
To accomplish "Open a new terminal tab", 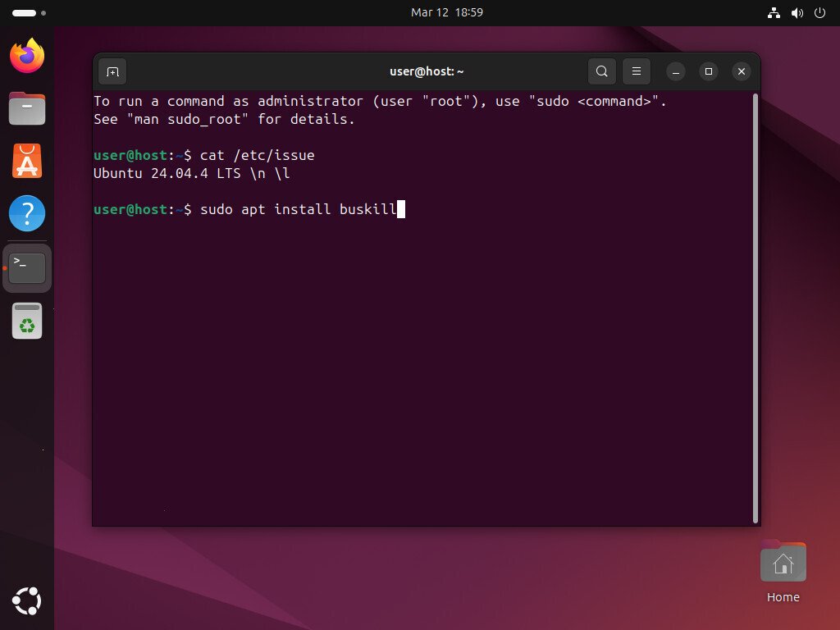I will [112, 71].
